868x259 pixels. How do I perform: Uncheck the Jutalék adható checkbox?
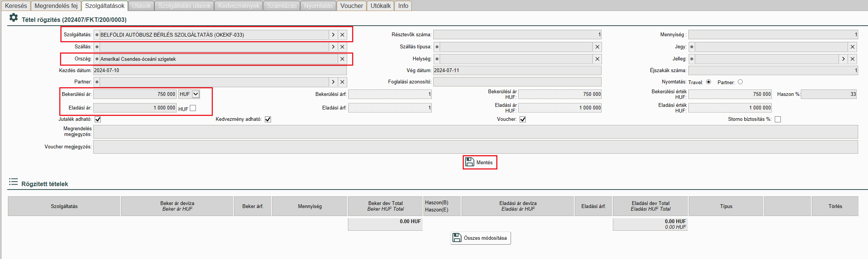[98, 119]
